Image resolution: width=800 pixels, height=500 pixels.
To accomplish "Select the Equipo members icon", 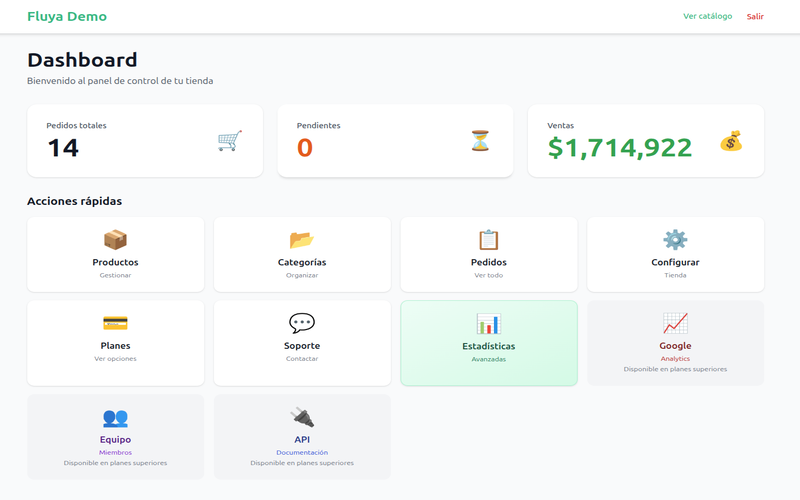I will [x=115, y=417].
